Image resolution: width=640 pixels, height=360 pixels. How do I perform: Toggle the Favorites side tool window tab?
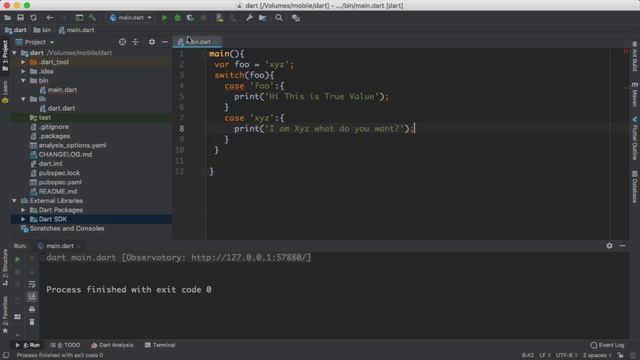[x=5, y=315]
